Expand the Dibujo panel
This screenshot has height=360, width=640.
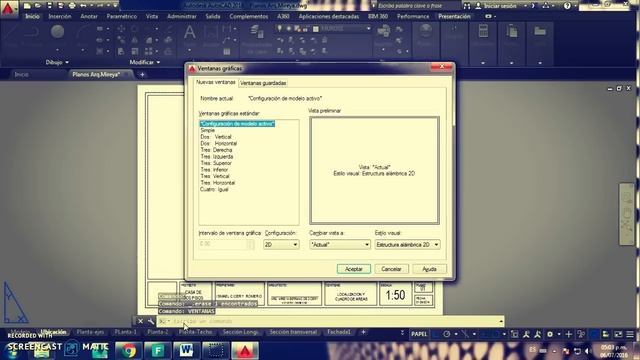[x=57, y=62]
